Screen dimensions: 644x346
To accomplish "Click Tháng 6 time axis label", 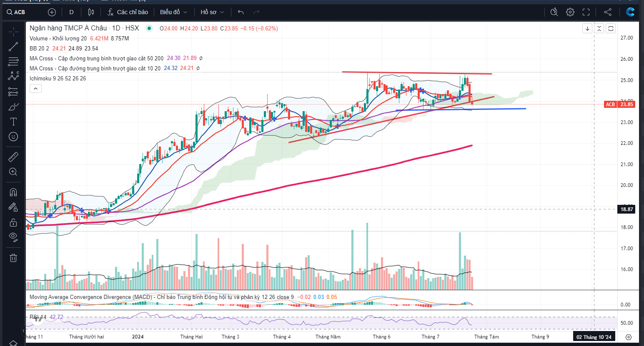I will pos(381,337).
